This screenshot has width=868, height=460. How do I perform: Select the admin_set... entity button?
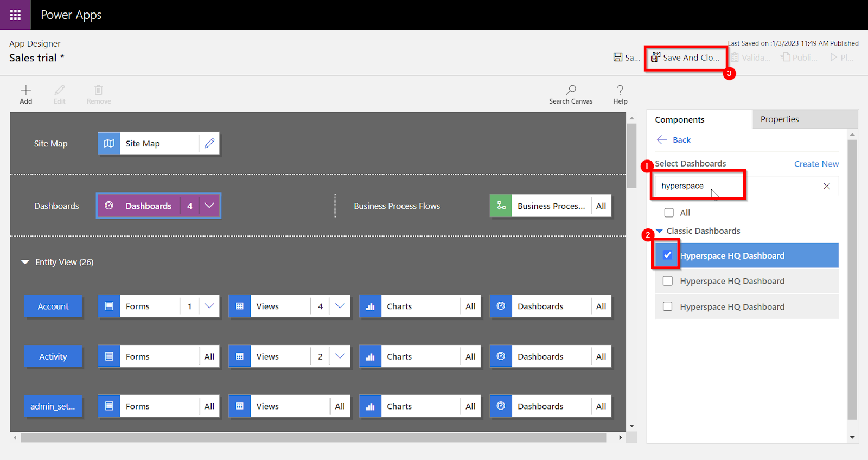tap(53, 406)
